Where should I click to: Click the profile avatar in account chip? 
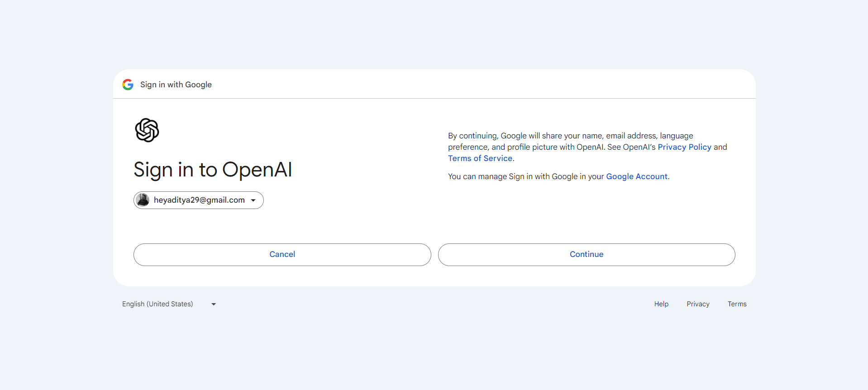point(143,200)
